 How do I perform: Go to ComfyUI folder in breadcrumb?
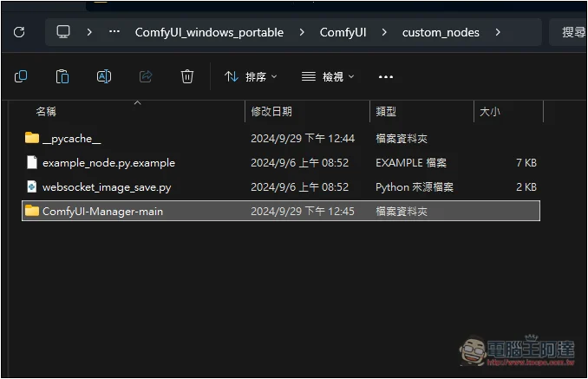coord(343,32)
